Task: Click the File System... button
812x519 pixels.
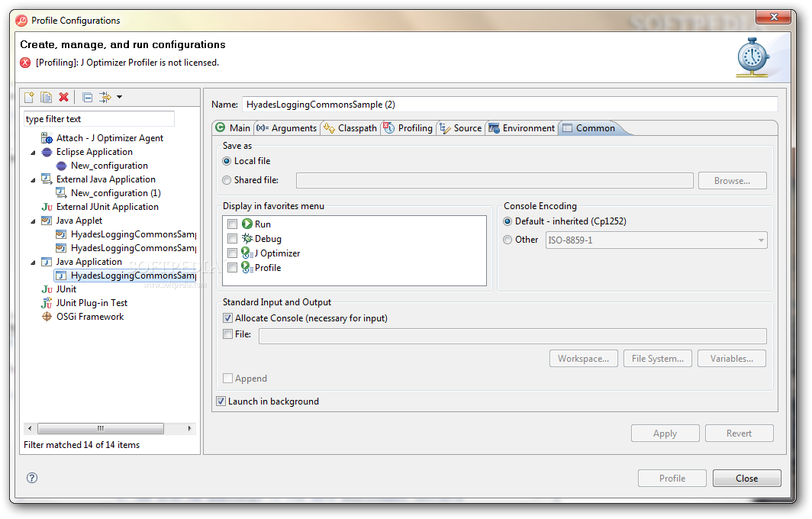Action: (x=658, y=359)
